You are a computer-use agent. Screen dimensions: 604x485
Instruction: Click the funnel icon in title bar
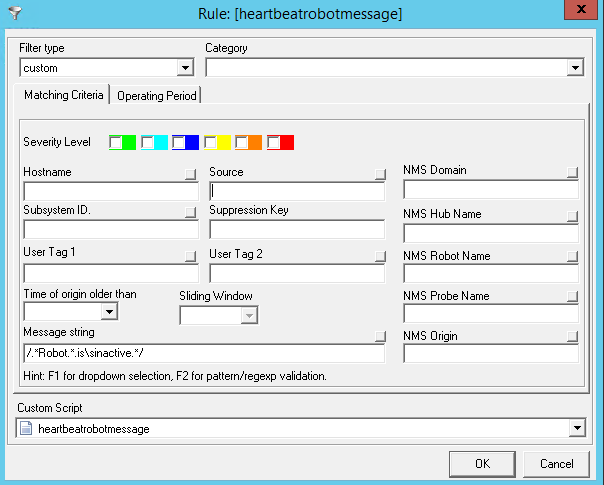click(x=13, y=12)
